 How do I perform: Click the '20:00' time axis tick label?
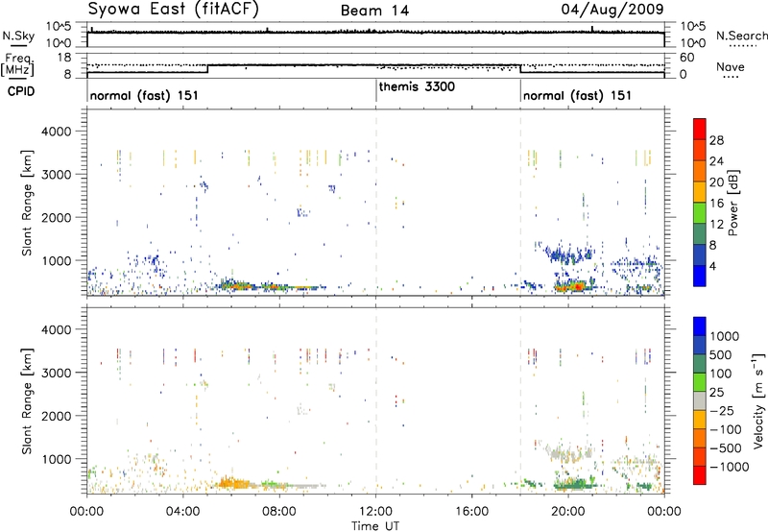coord(568,512)
